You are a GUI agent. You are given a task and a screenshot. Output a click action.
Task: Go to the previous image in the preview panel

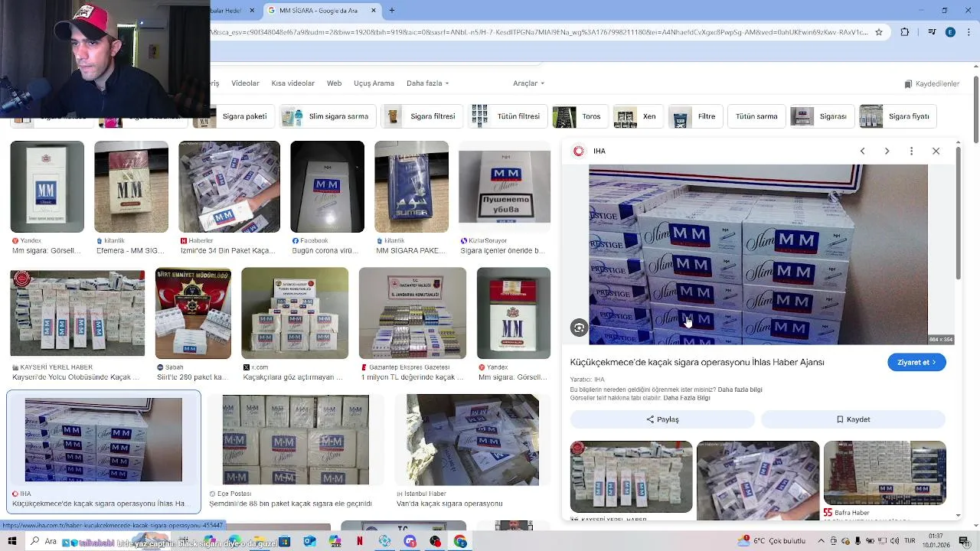(862, 151)
